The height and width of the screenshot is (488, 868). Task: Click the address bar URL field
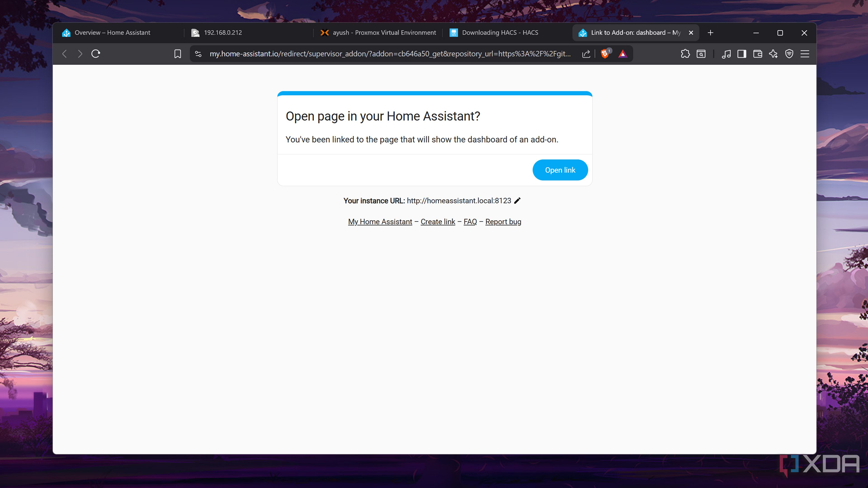coord(390,54)
